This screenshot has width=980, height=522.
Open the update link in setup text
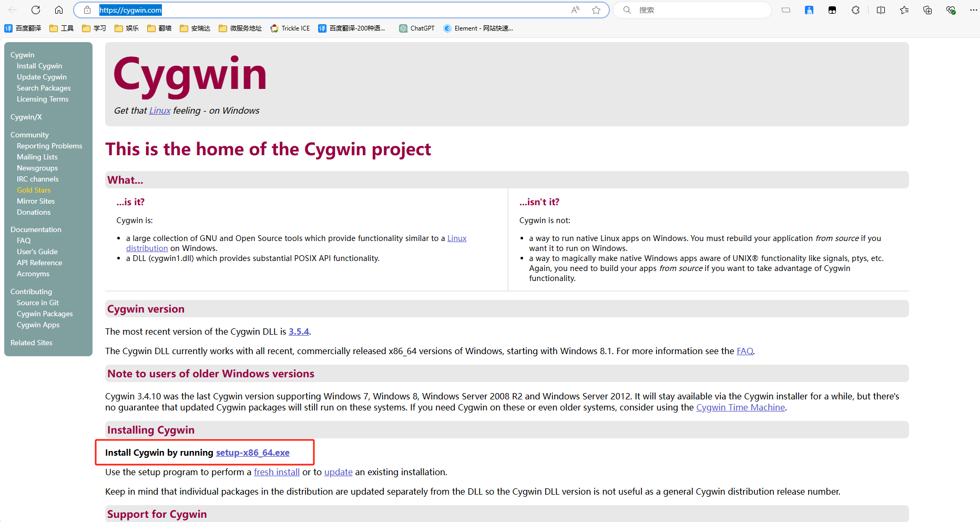(x=339, y=472)
